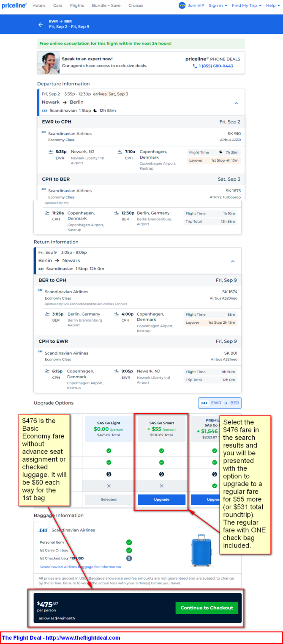Screen dimensions: 283x644
Task: Click the landing icon beside 9:05p Newark
Action: tap(117, 371)
